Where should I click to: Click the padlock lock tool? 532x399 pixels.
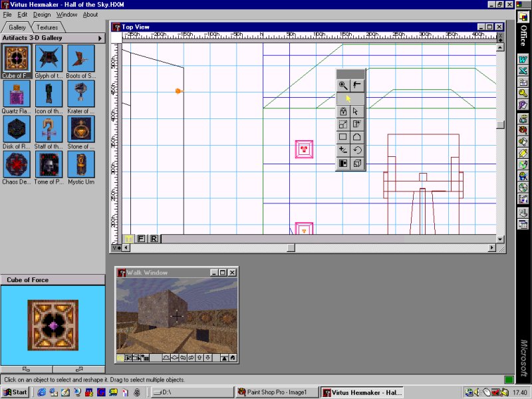pos(343,112)
